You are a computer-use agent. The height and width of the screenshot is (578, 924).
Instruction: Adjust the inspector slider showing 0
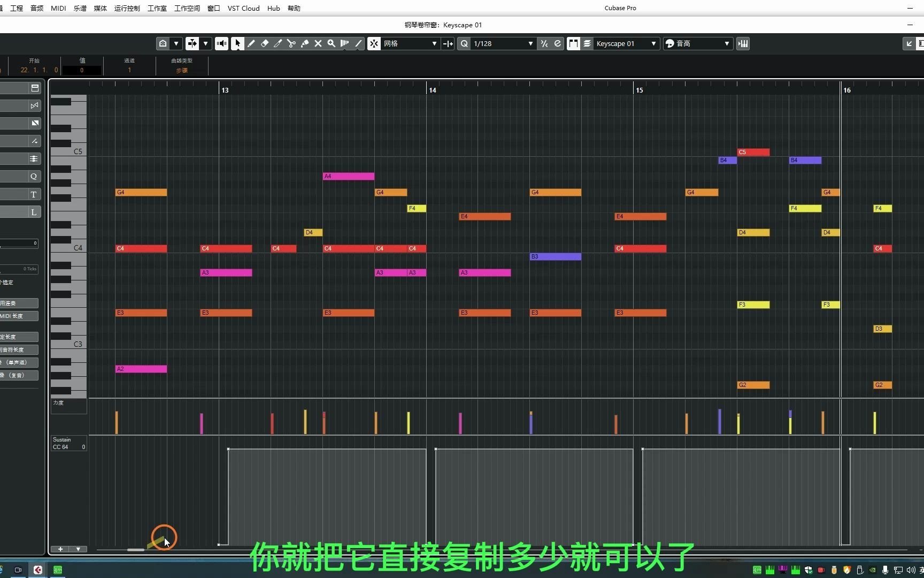pyautogui.click(x=19, y=244)
